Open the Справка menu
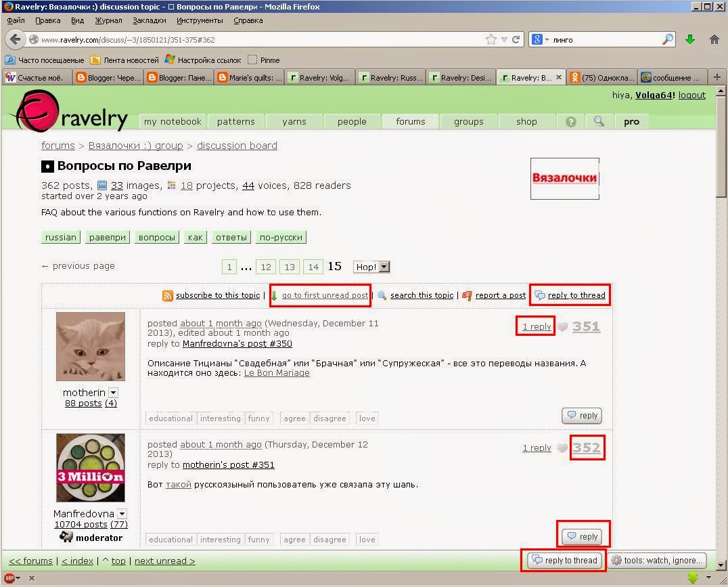The width and height of the screenshot is (728, 587). point(248,20)
